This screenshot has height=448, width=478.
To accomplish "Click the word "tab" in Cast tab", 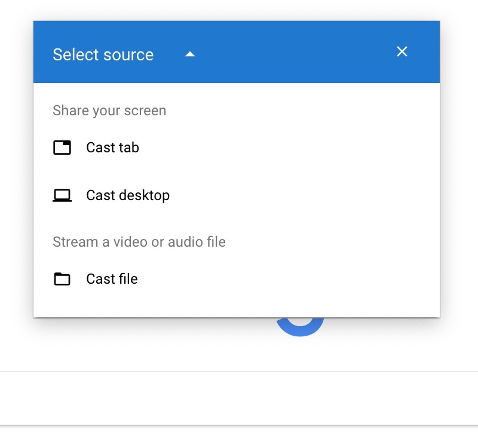I will (x=128, y=148).
